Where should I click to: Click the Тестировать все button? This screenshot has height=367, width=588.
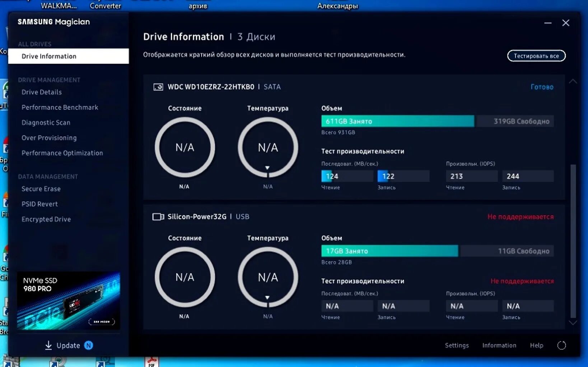coord(536,56)
